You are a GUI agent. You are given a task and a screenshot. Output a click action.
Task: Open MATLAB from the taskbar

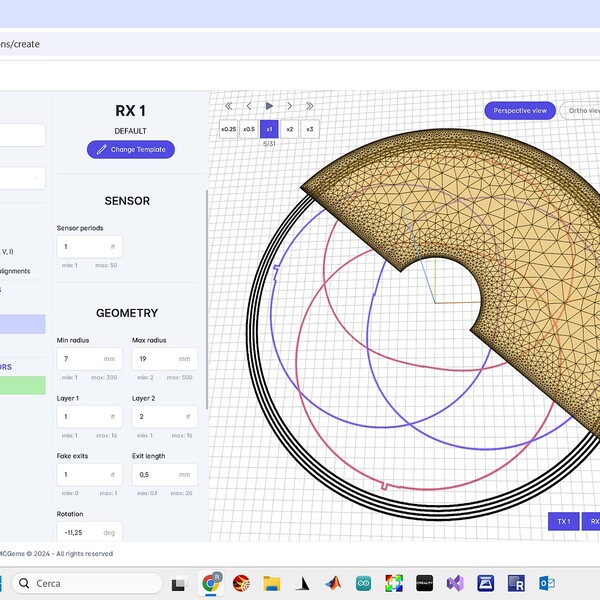coord(333,583)
